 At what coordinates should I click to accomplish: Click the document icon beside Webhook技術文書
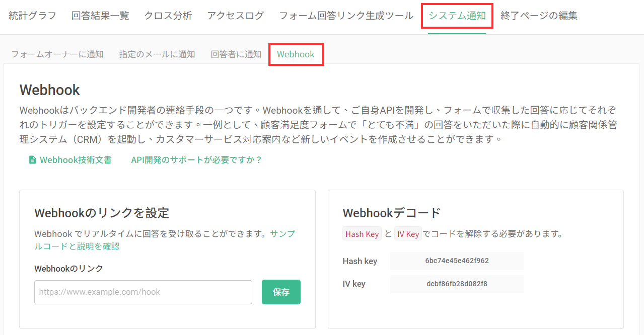[x=32, y=160]
